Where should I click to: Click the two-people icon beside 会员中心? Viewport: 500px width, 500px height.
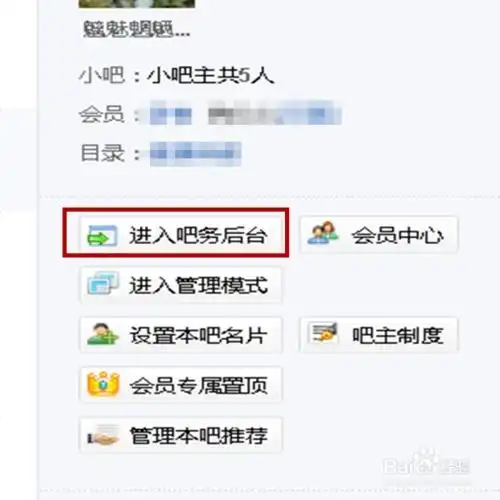(323, 232)
